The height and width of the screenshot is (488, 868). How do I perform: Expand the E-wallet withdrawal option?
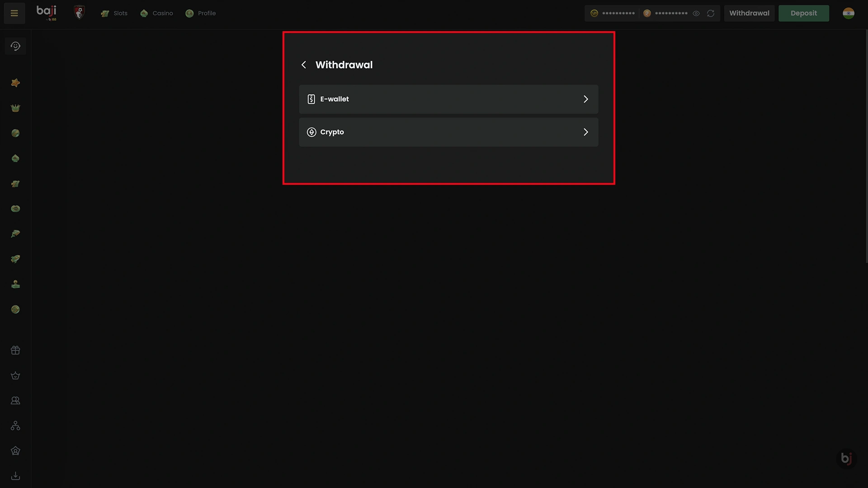tap(448, 99)
